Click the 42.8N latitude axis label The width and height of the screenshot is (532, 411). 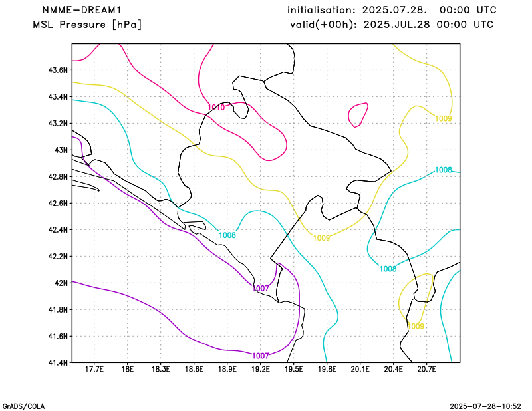pos(58,177)
